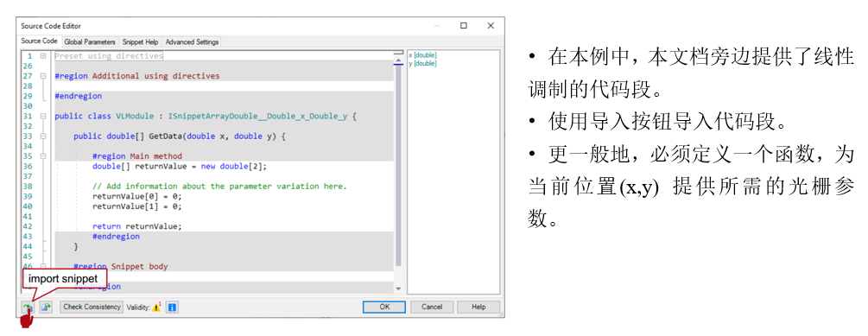Collapse the VLModule class block

pos(43,117)
